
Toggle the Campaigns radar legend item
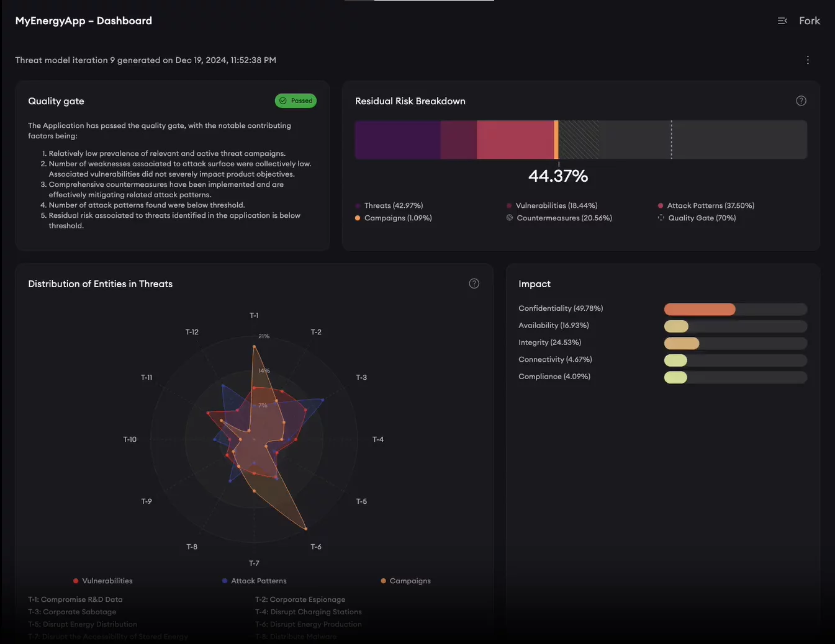pos(406,581)
